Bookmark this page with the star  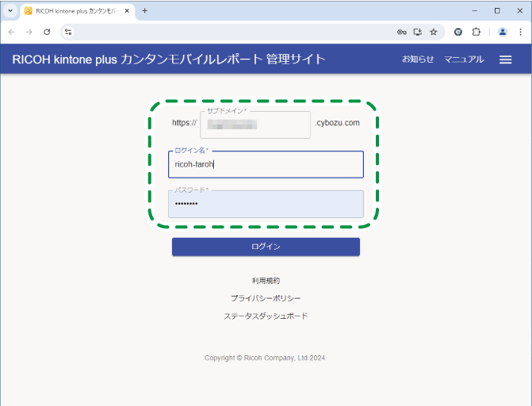[x=434, y=32]
